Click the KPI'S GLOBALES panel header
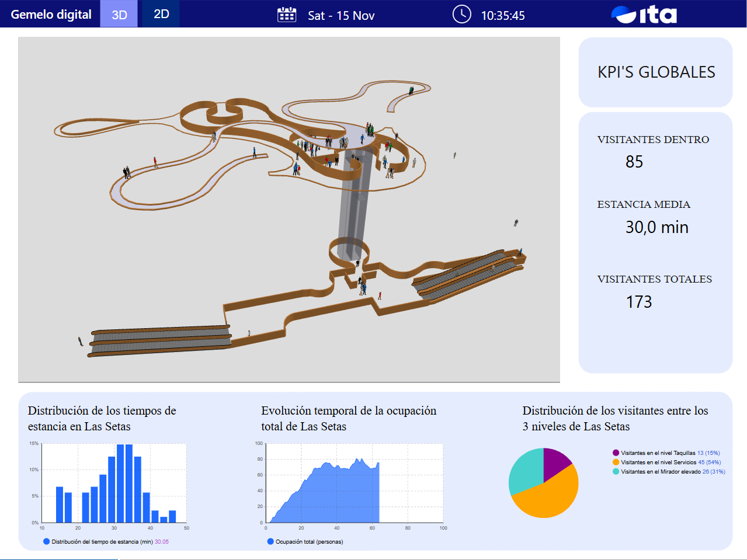 656,72
